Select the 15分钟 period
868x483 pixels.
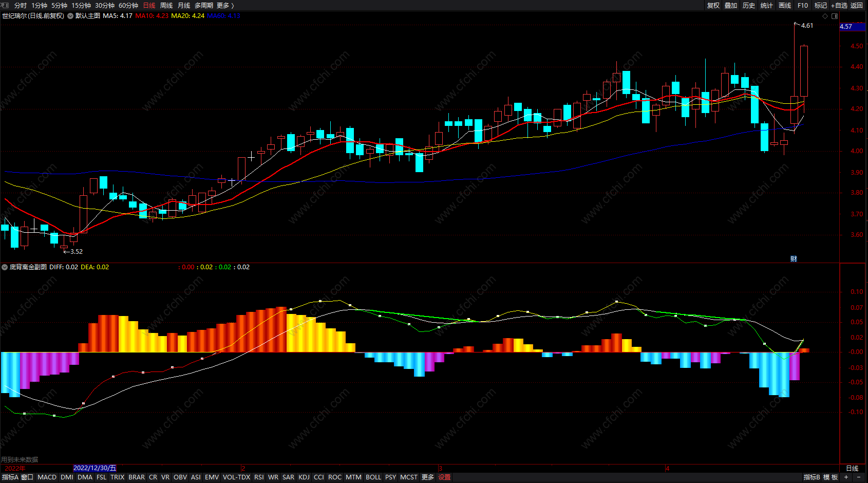[x=81, y=6]
